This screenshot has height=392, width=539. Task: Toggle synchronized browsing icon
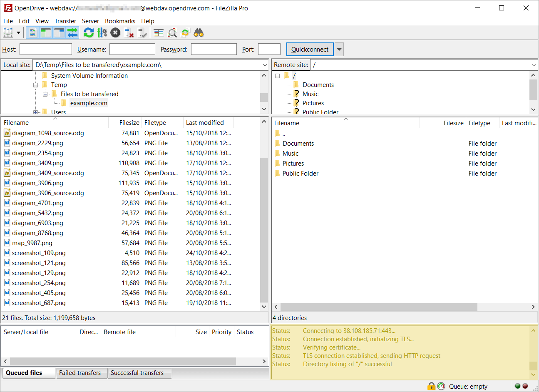(185, 32)
